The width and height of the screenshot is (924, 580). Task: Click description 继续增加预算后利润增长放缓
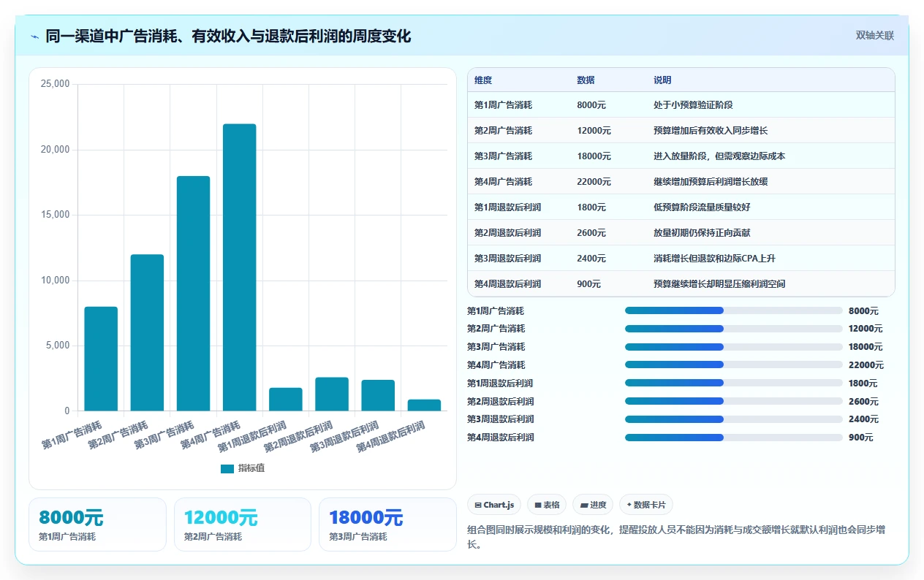click(x=711, y=182)
